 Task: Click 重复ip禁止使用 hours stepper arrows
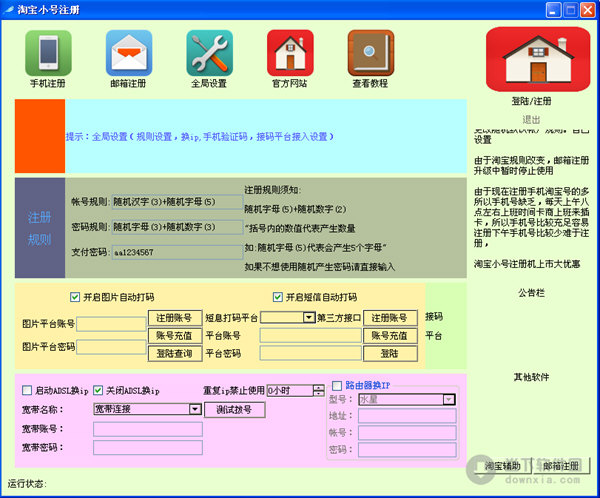(318, 390)
